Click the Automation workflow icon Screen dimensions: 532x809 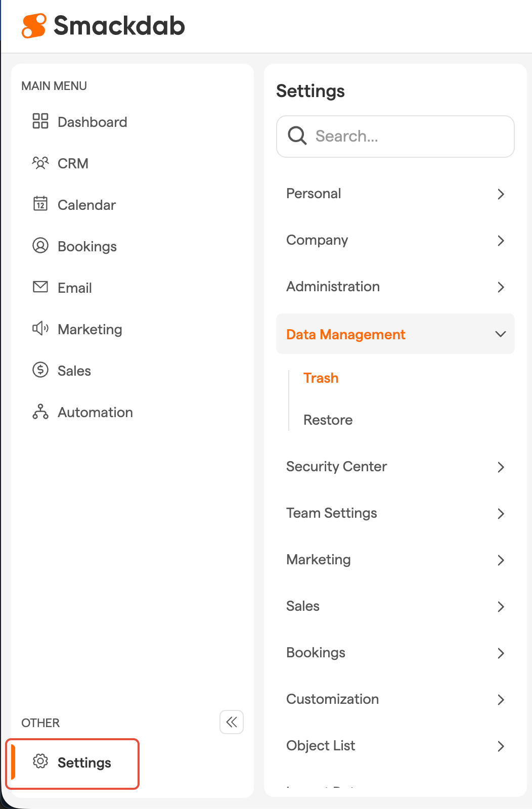(40, 412)
